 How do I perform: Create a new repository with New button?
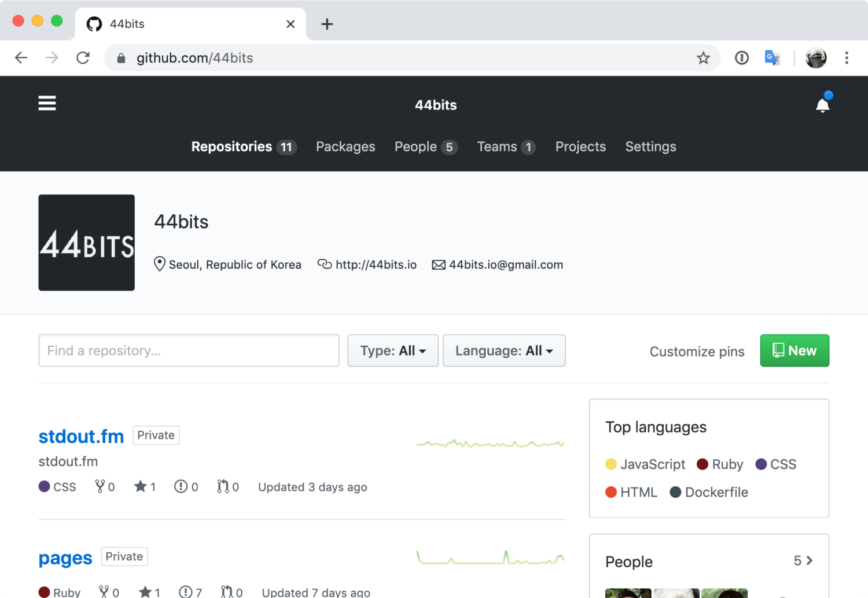point(794,351)
